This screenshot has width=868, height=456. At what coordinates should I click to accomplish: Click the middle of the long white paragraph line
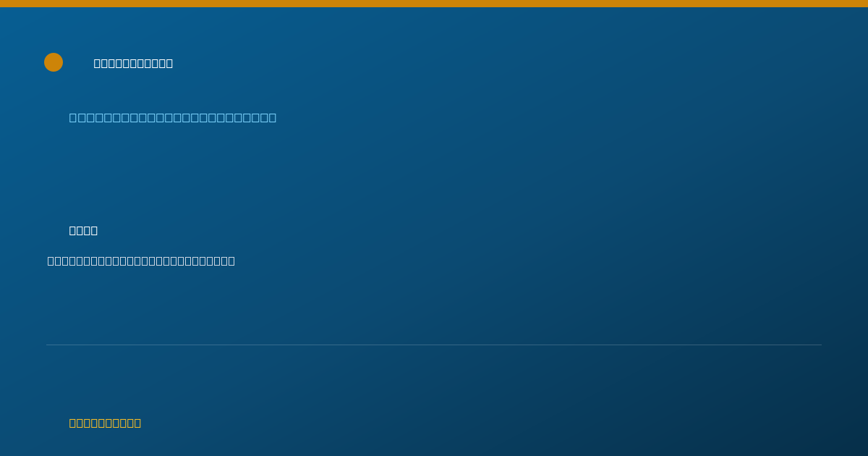(141, 261)
